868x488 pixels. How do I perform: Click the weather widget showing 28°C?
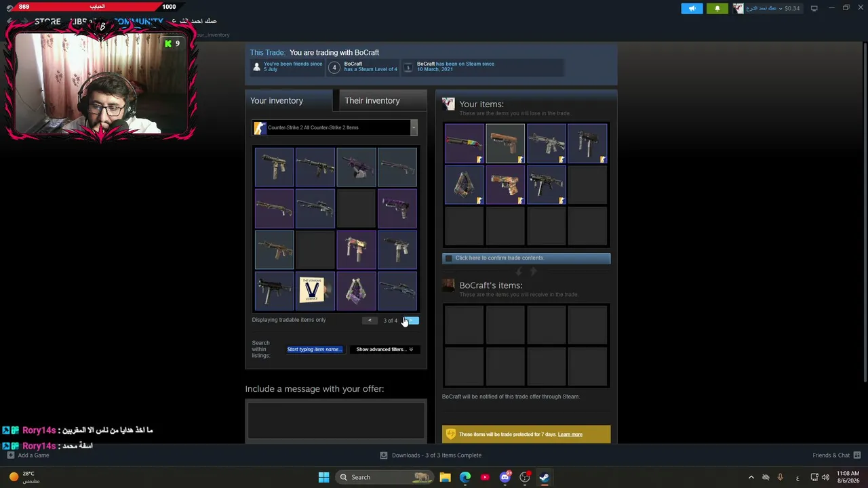click(x=24, y=477)
